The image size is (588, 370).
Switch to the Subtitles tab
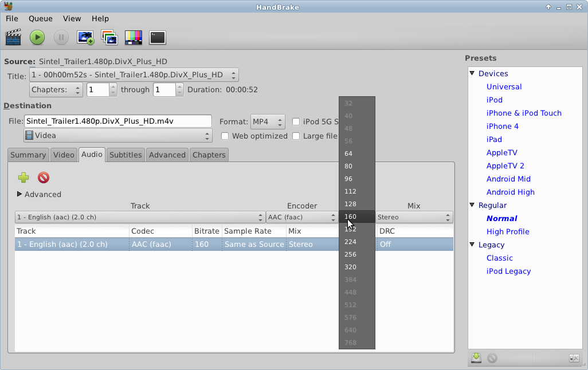[126, 155]
